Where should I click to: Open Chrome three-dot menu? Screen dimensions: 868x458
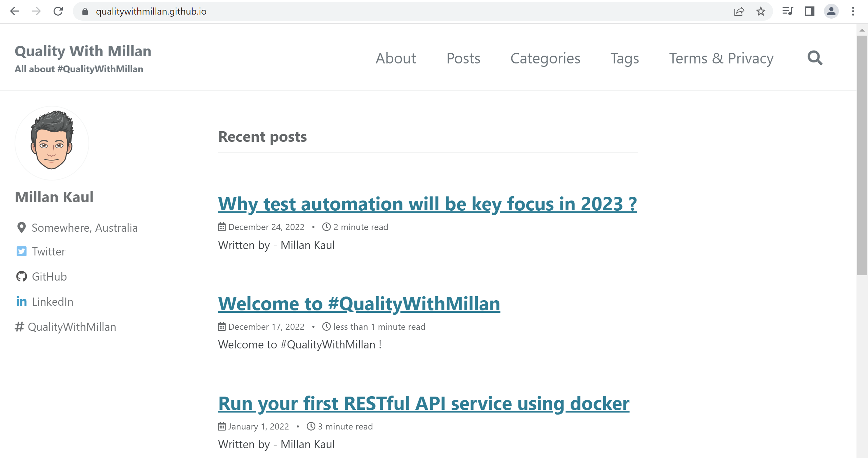pyautogui.click(x=853, y=12)
